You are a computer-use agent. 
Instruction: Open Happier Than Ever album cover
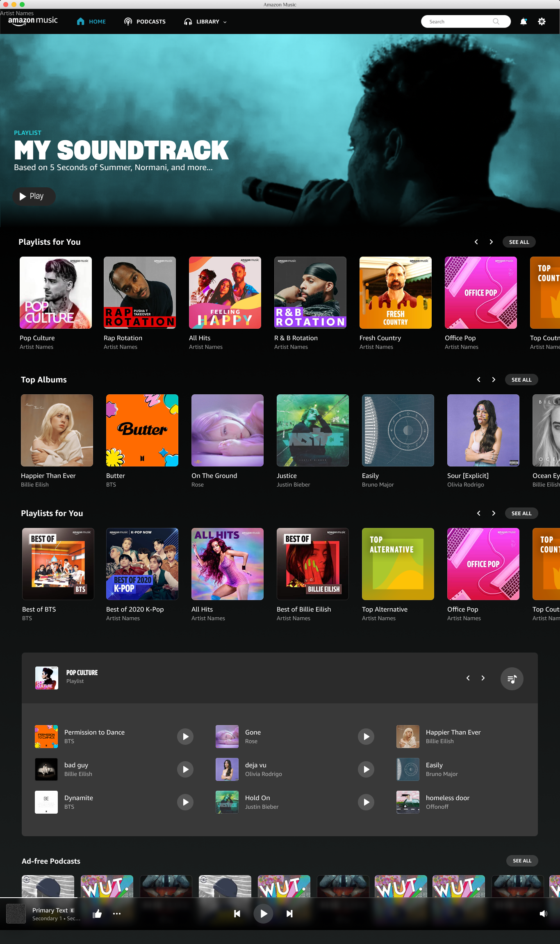click(x=57, y=430)
